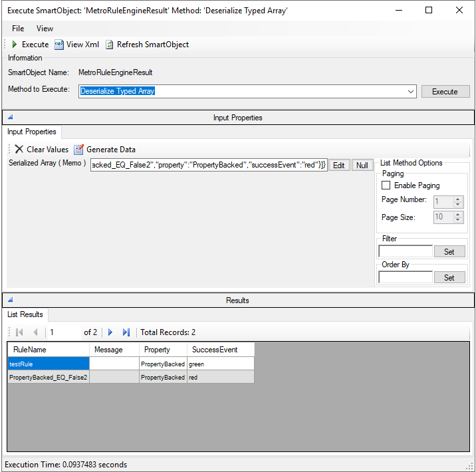The height and width of the screenshot is (472, 476).
Task: Open the View Xml toolbar icon
Action: pyautogui.click(x=59, y=45)
